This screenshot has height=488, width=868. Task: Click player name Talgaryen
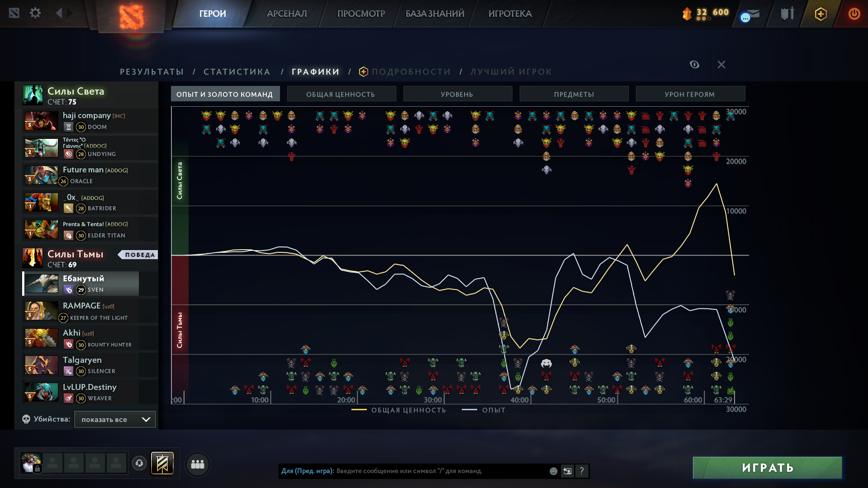click(x=82, y=360)
